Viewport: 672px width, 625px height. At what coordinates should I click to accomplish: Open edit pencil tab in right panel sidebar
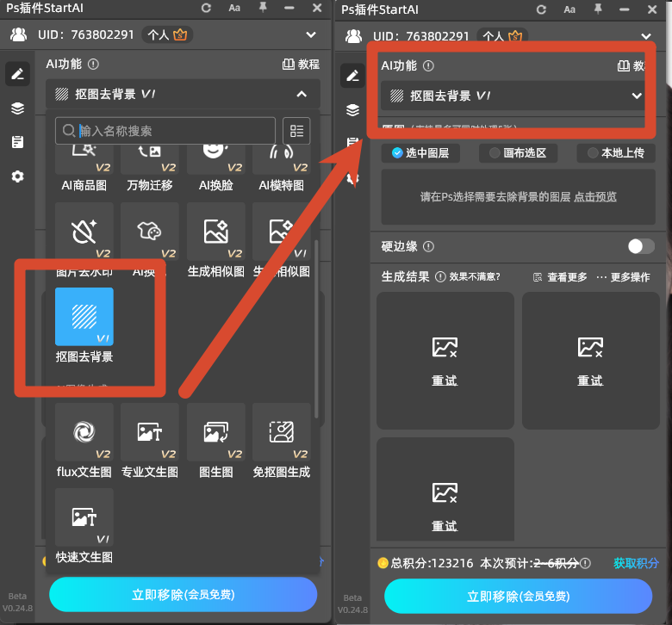pos(352,76)
